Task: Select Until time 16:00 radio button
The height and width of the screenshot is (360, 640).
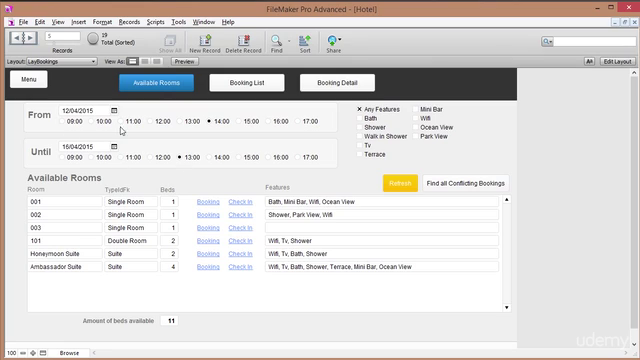Action: coord(268,157)
